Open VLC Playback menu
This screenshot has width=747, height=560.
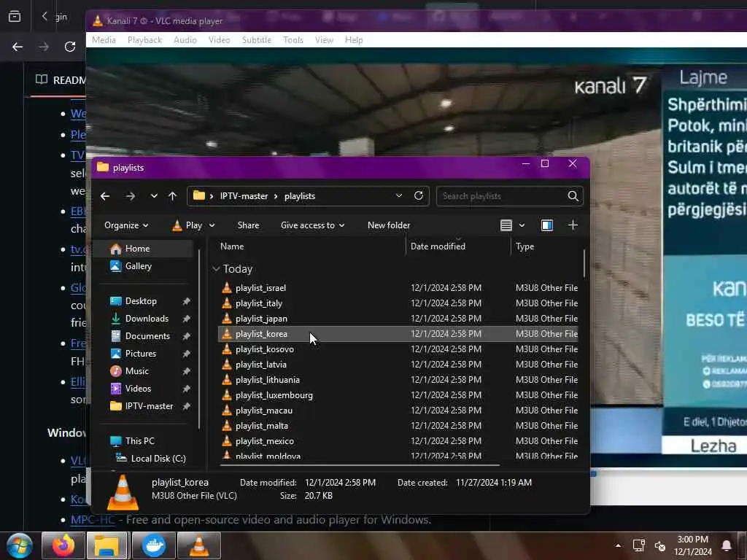[145, 40]
